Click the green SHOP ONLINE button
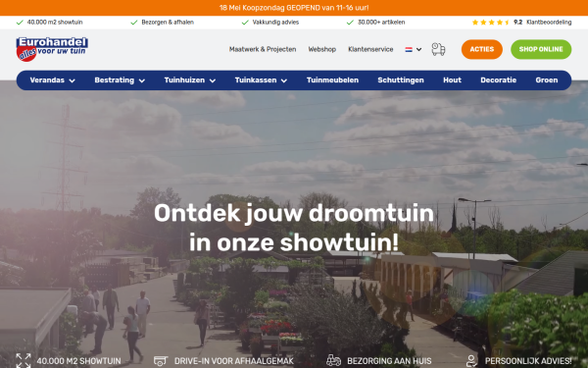Viewport: 588px width, 368px height. tap(541, 49)
